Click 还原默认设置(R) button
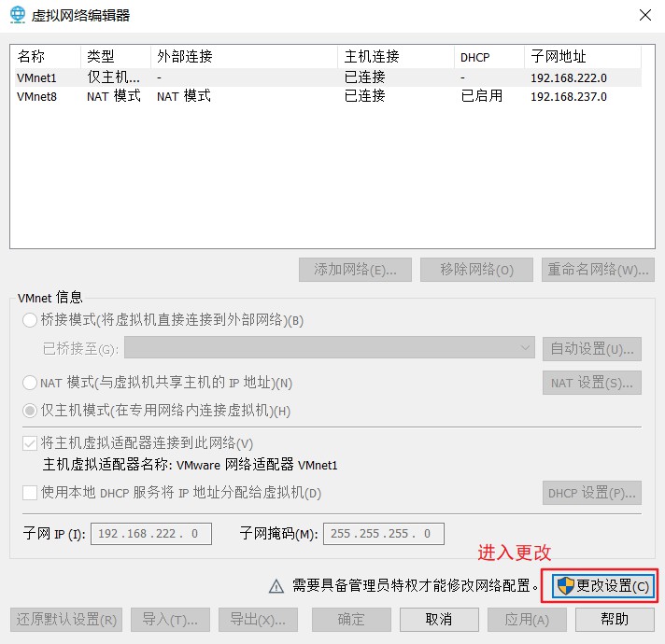The image size is (665, 644). tap(66, 620)
